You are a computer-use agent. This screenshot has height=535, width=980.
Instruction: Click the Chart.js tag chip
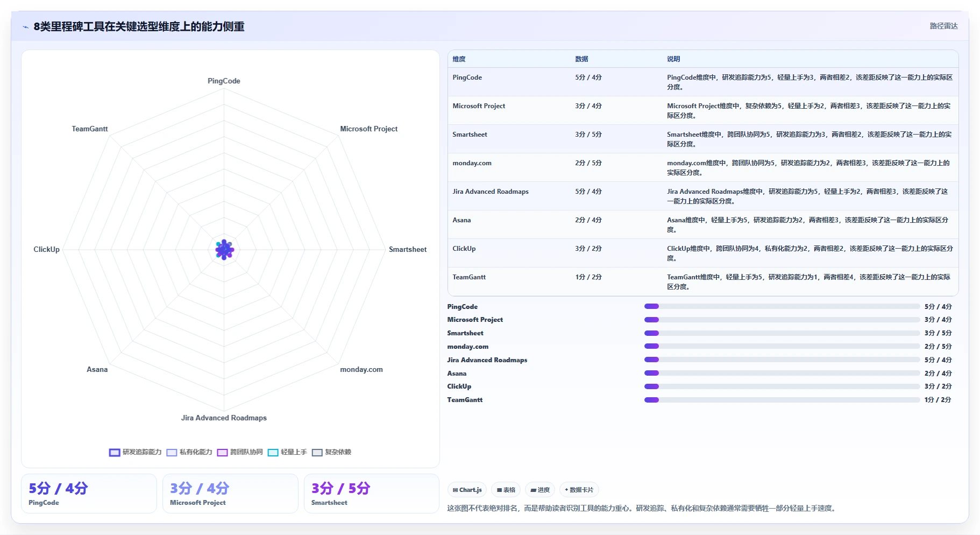pyautogui.click(x=467, y=490)
